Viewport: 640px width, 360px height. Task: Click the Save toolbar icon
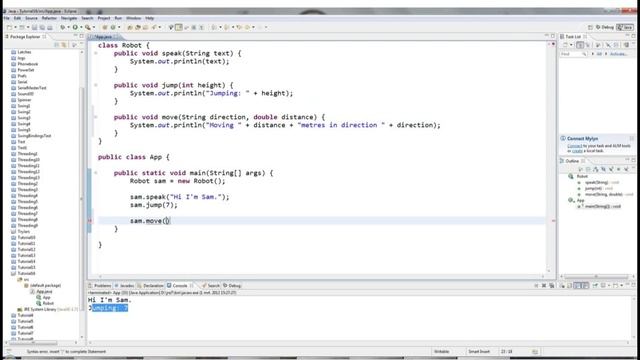pos(35,27)
